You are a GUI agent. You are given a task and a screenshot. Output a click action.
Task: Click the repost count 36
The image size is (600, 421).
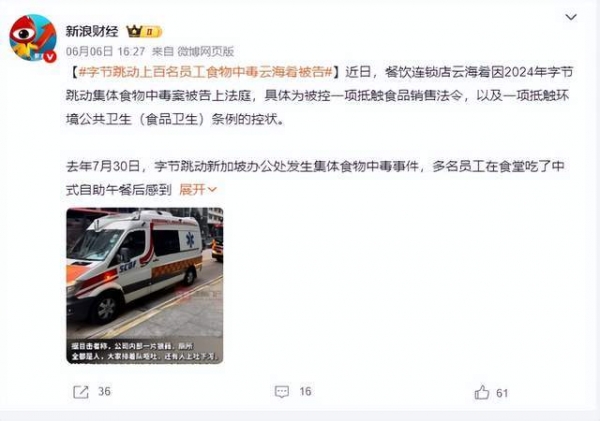coord(104,392)
